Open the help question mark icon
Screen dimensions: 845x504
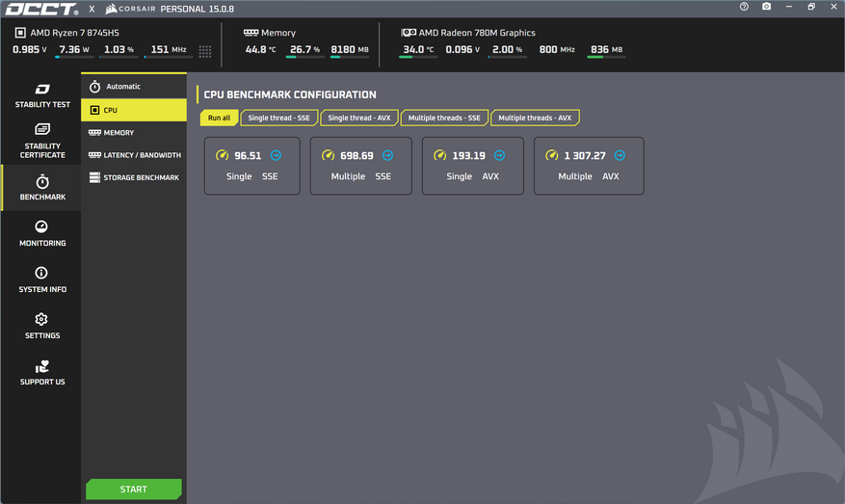744,7
